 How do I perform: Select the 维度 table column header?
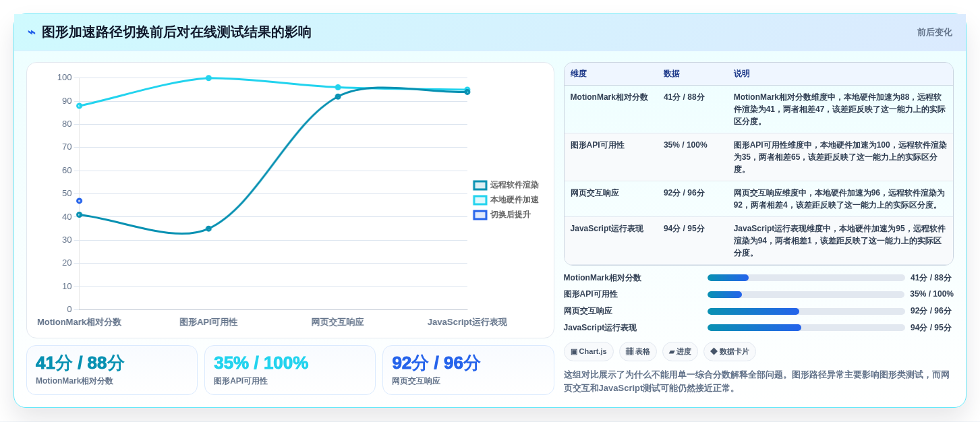tap(579, 73)
